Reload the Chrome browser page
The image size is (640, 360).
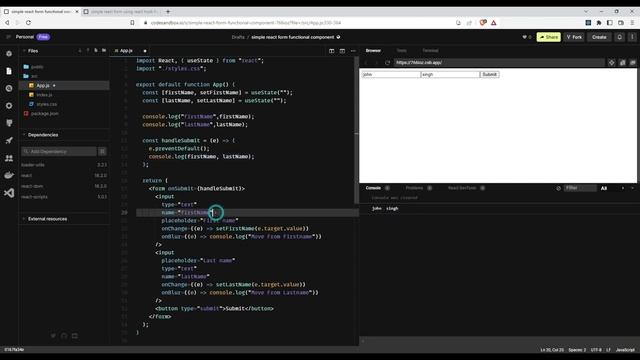point(28,23)
